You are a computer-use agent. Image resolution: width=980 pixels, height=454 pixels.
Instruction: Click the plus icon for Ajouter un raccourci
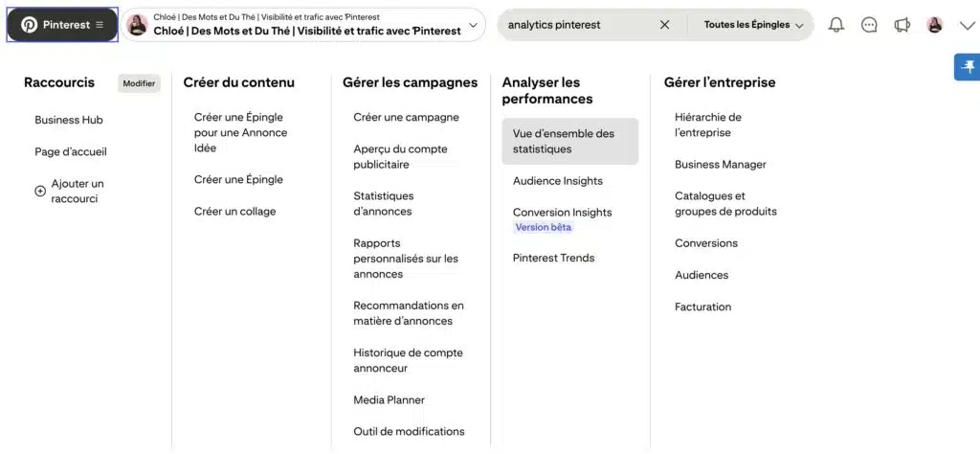tap(40, 192)
